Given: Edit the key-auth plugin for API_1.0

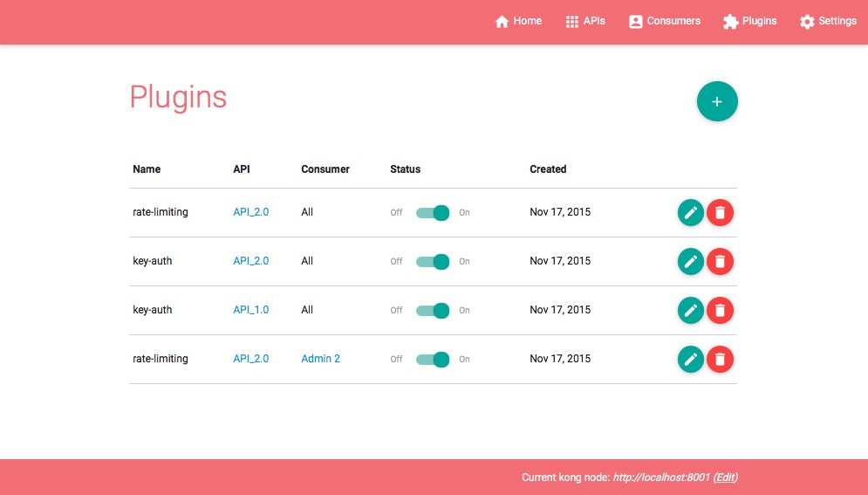Looking at the screenshot, I should coord(690,310).
